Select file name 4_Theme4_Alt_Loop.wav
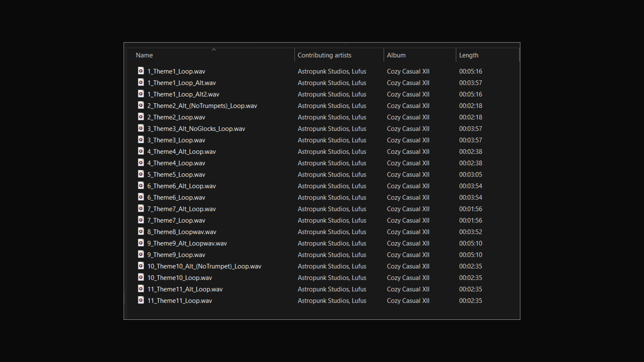The image size is (644, 362). click(181, 152)
